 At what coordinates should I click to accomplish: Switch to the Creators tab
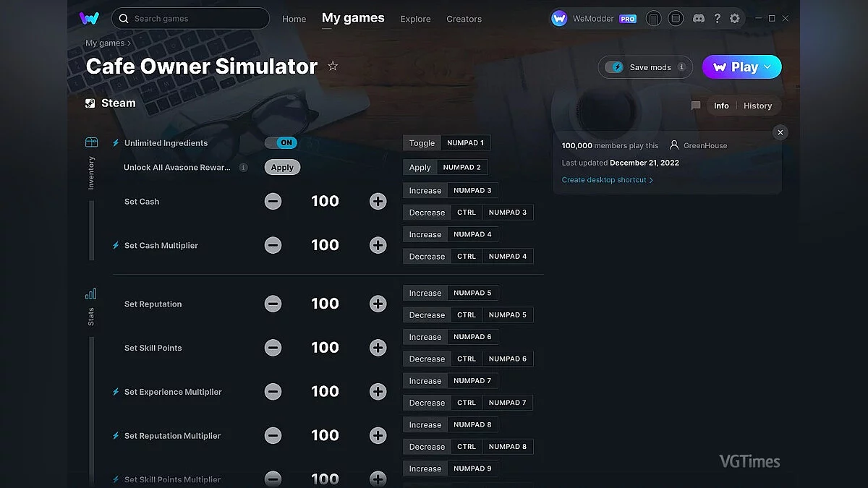coord(464,19)
